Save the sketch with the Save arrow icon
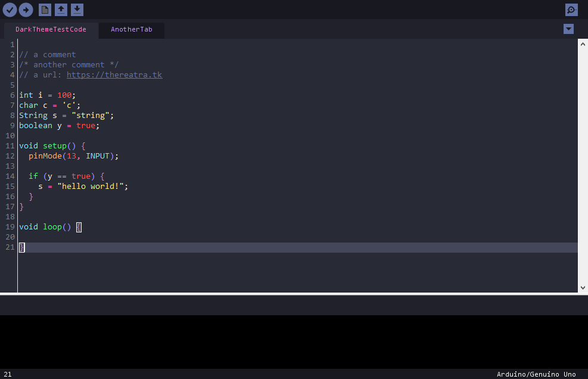The width and height of the screenshot is (588, 379). point(77,10)
